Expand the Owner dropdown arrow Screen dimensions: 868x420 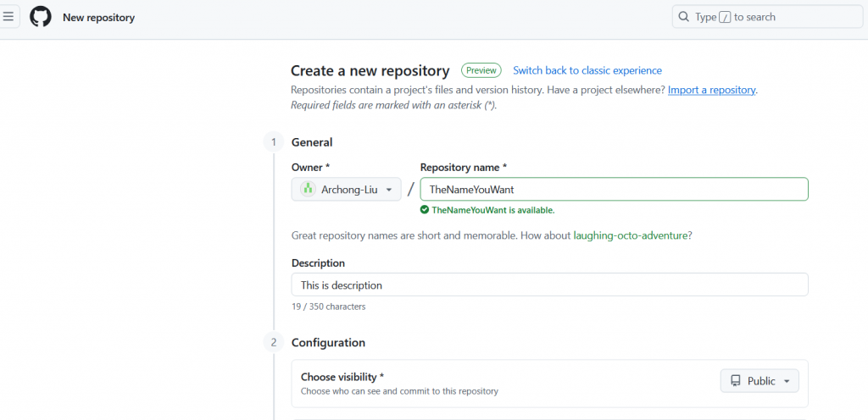click(388, 190)
